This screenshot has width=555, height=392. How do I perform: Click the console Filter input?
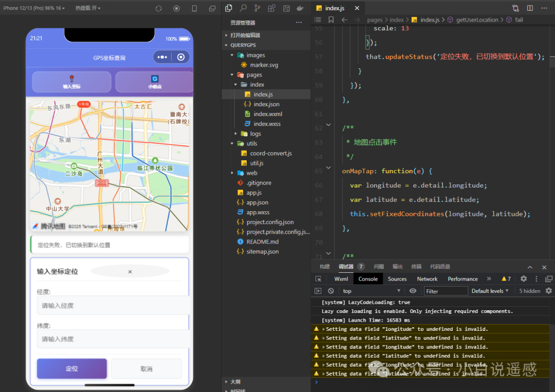point(446,291)
